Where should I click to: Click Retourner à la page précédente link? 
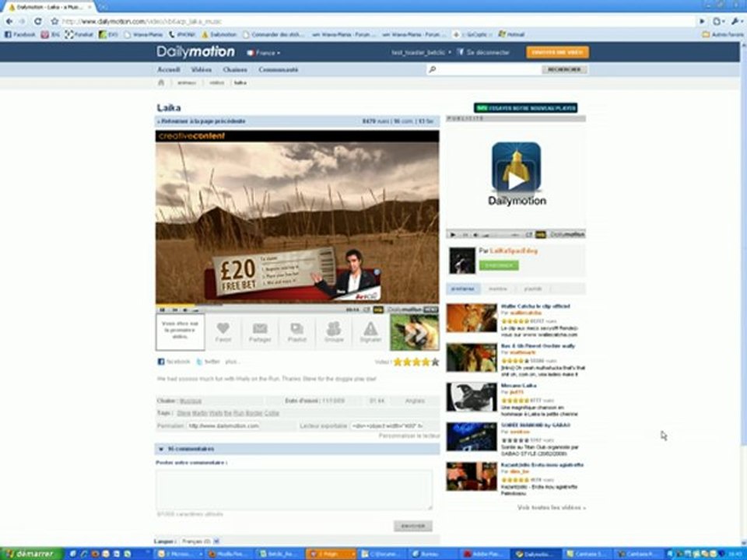pos(202,121)
